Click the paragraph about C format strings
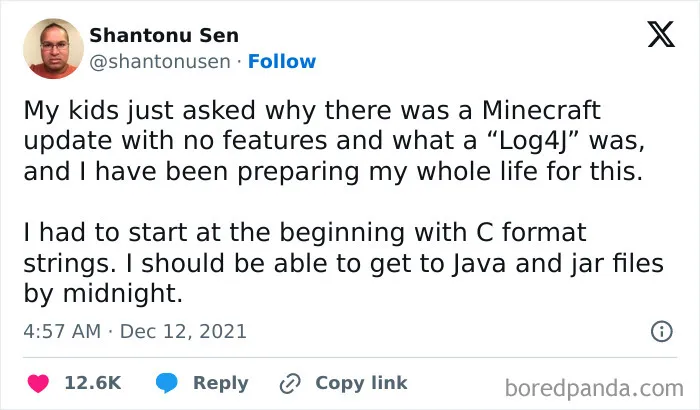This screenshot has width=700, height=410. pyautogui.click(x=343, y=263)
